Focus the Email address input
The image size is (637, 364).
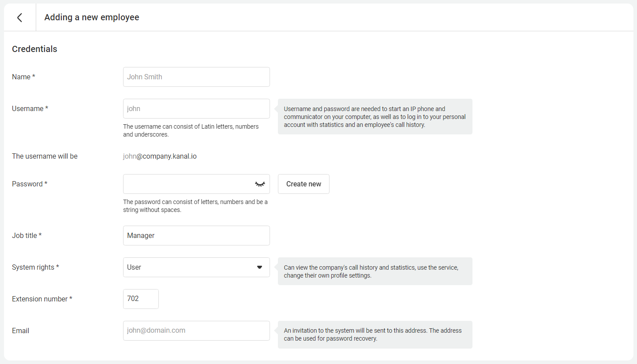196,331
